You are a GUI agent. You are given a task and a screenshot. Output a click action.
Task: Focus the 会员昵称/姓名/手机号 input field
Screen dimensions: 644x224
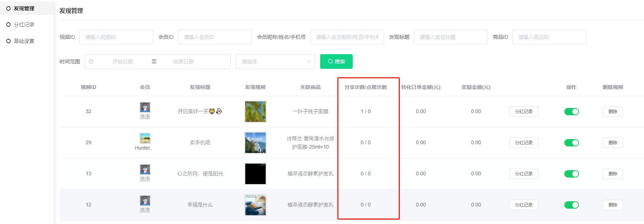coord(347,37)
